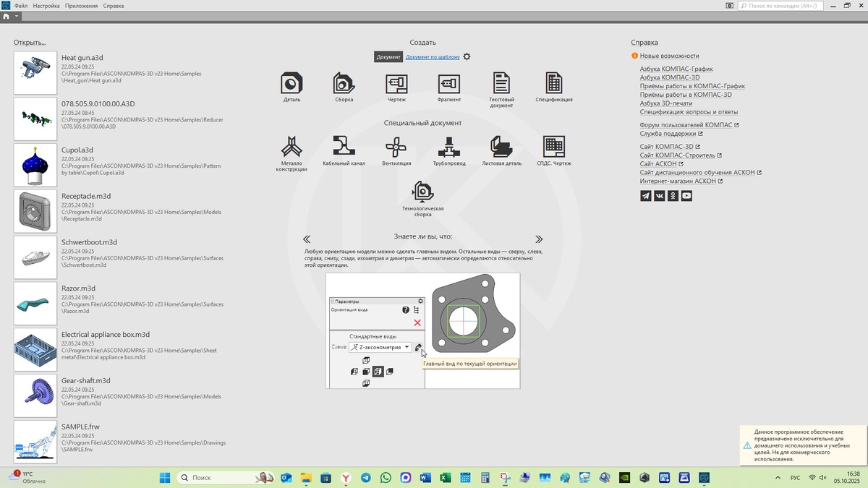Open Азбука 3D-печати link
Image resolution: width=868 pixels, height=488 pixels.
(x=666, y=103)
